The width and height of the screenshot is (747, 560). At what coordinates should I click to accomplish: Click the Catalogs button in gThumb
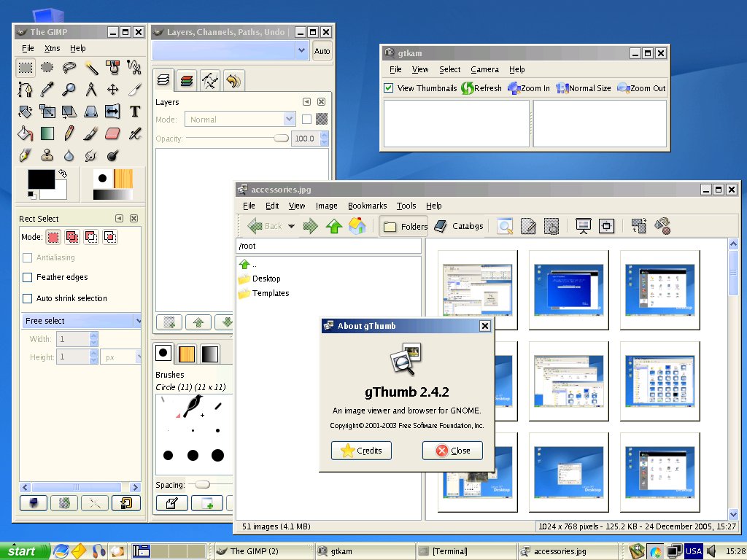coord(458,226)
